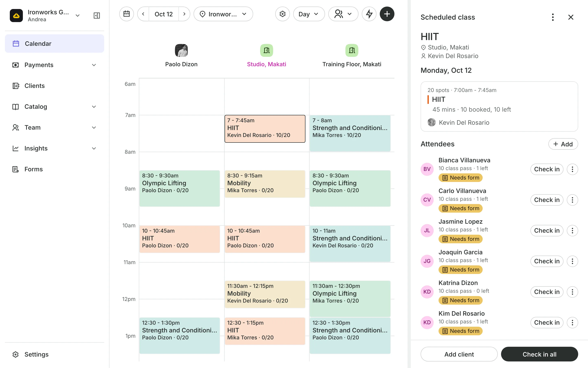The image size is (588, 368).
Task: Go to next day arrow
Action: point(184,14)
